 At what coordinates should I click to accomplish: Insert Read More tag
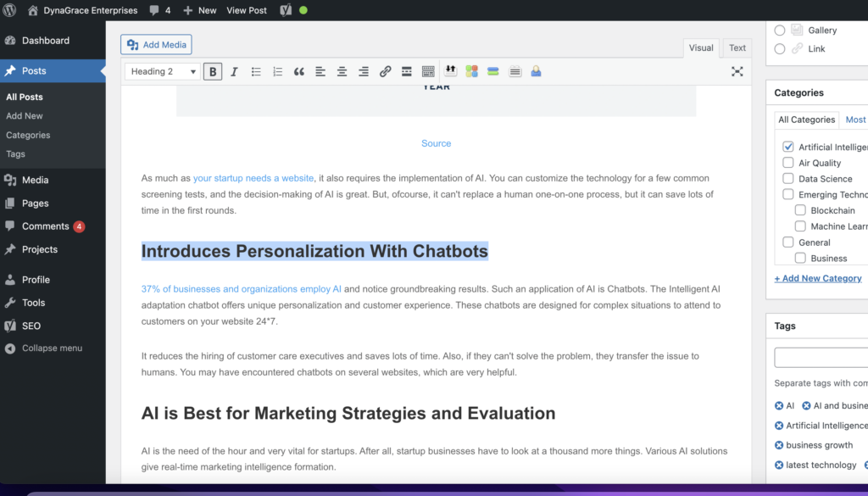tap(407, 72)
